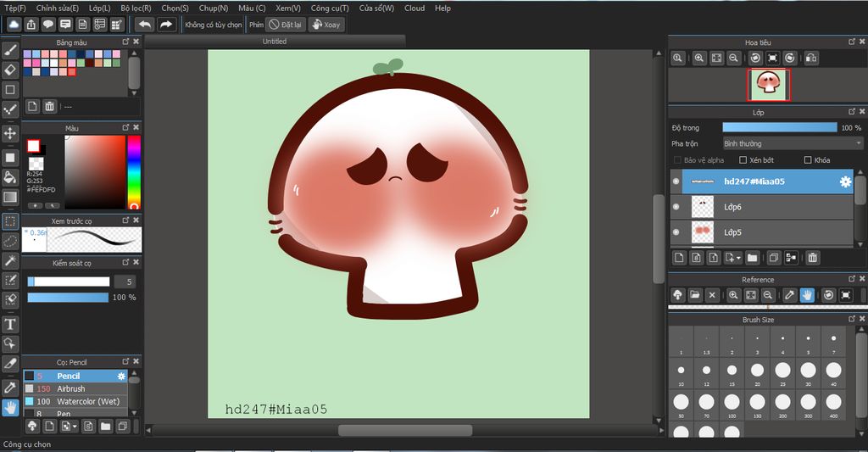This screenshot has height=452, width=868.
Task: Select the Magic Wand tool
Action: tap(10, 260)
